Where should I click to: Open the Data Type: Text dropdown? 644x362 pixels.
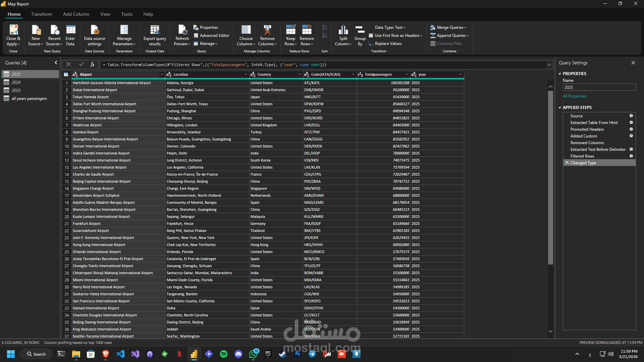[x=390, y=27]
